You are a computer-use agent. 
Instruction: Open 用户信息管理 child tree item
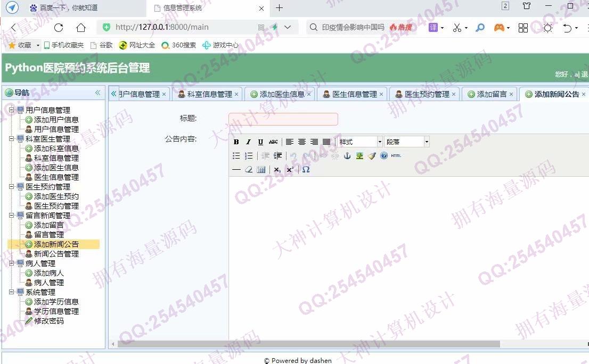coord(56,129)
